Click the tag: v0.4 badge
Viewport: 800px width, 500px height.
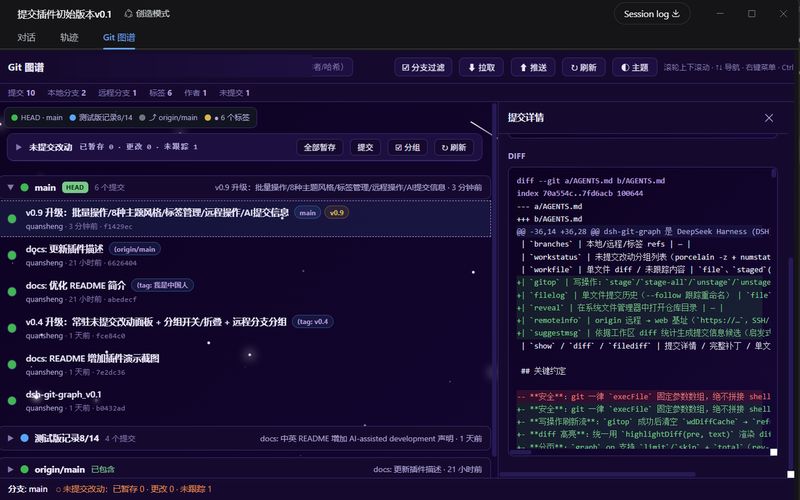[x=312, y=321]
